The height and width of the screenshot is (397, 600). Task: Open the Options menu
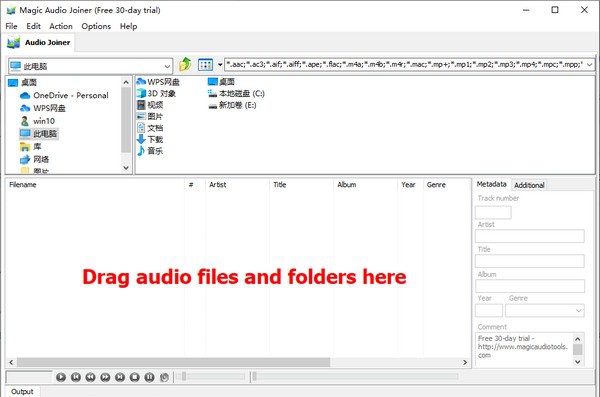(96, 26)
